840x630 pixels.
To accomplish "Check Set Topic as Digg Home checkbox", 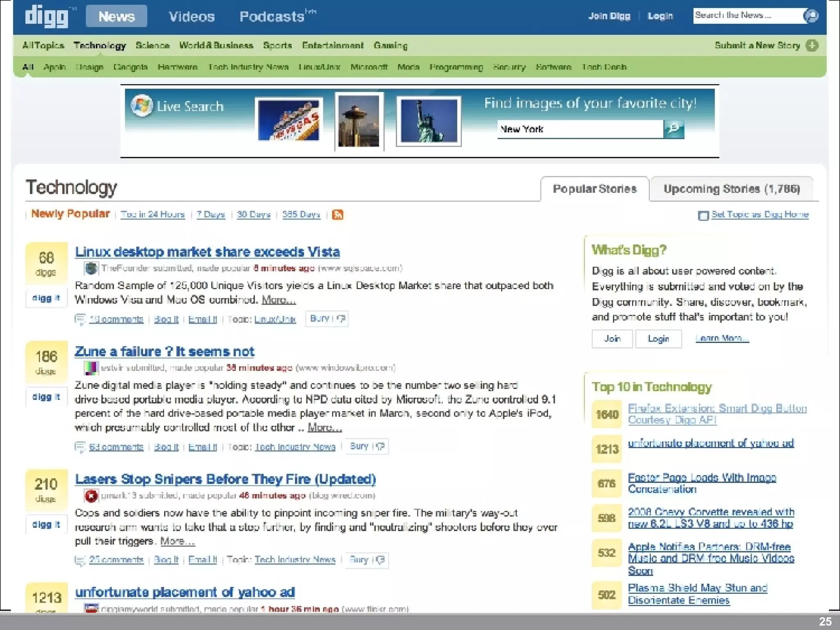I will 703,215.
